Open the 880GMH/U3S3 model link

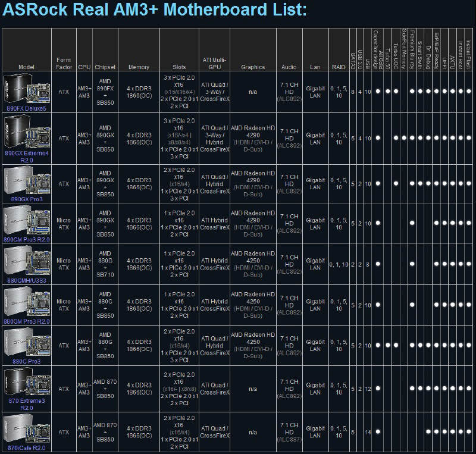click(27, 280)
